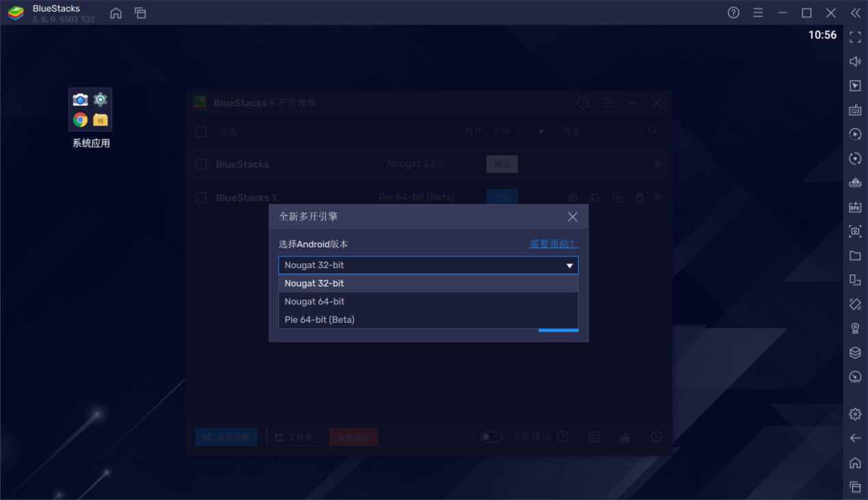The height and width of the screenshot is (500, 868).
Task: Click the disk cleanup broom icon in the manager
Action: pyautogui.click(x=624, y=437)
